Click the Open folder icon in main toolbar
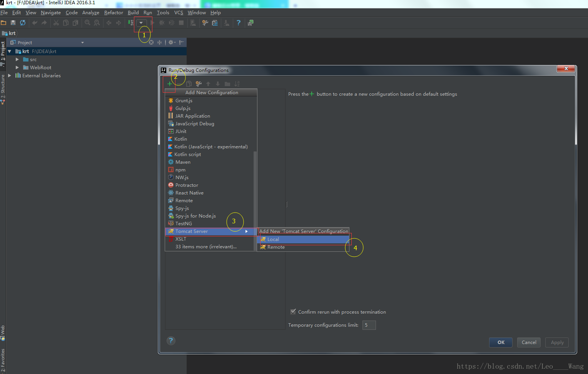Screen dimensions: 588x374 pyautogui.click(x=3, y=23)
